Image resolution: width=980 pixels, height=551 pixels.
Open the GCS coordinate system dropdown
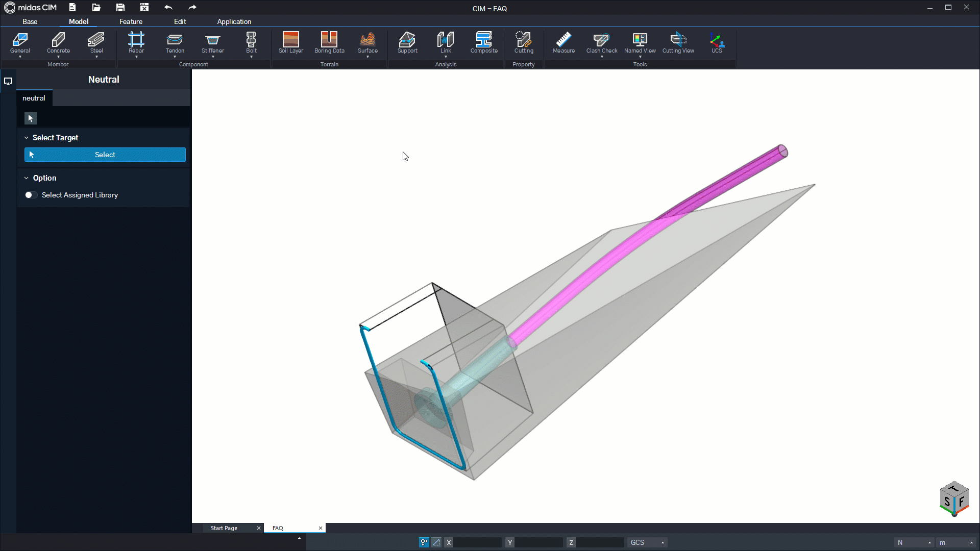647,542
